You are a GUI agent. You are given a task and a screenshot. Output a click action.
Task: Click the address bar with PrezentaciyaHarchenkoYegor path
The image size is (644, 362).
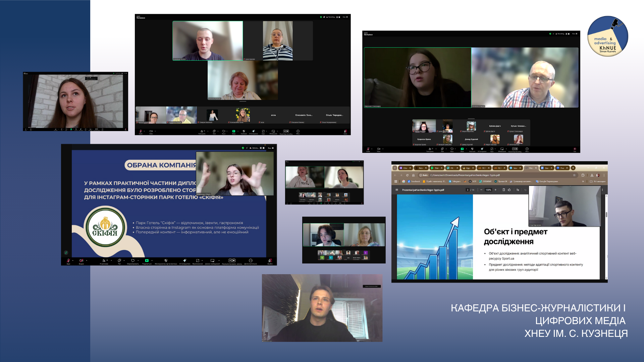tap(498, 175)
